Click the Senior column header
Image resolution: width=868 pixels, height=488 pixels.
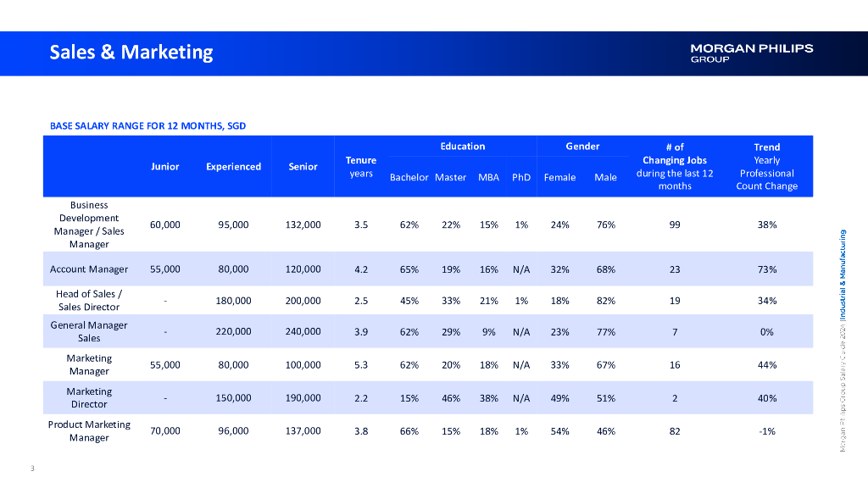pyautogui.click(x=303, y=167)
